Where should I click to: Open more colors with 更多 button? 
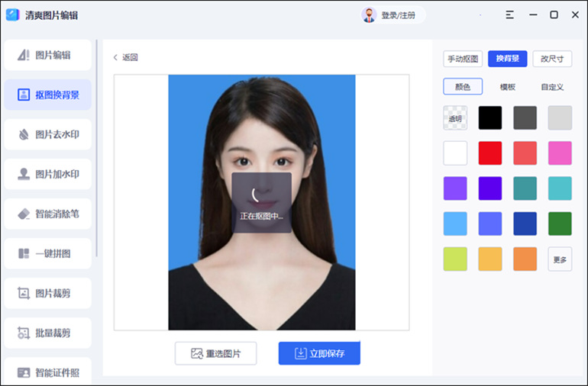[x=560, y=259]
